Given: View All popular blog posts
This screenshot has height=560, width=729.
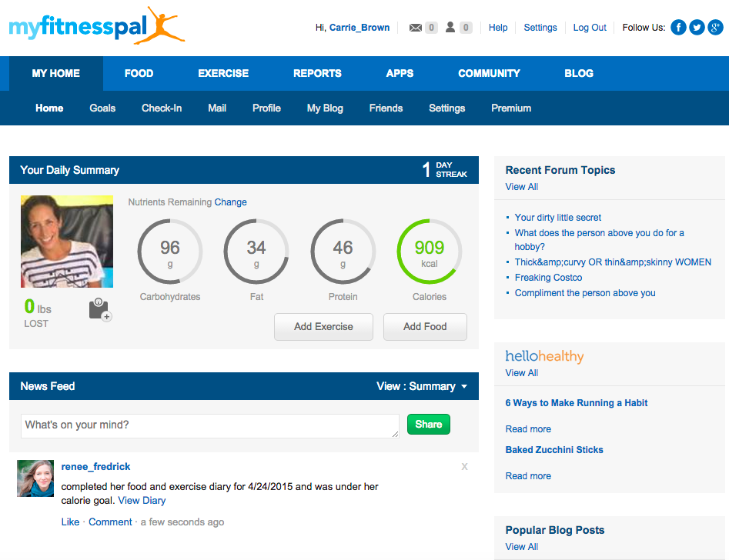Looking at the screenshot, I should (522, 546).
